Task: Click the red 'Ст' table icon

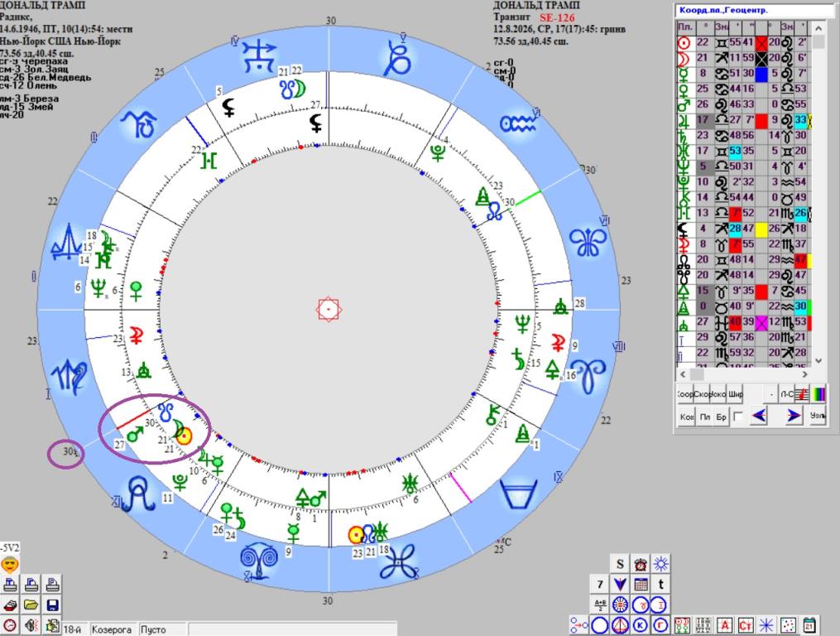Action: [x=746, y=624]
